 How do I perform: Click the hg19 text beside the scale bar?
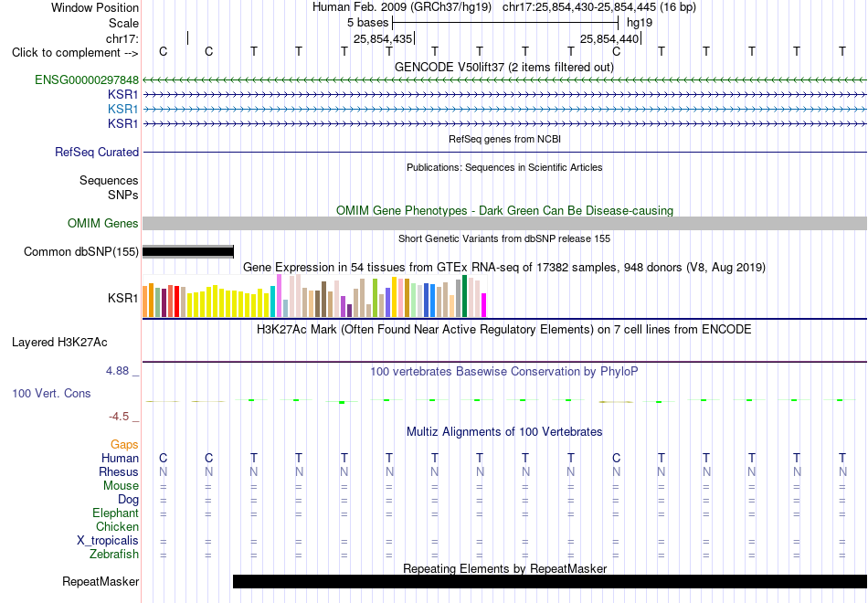pyautogui.click(x=640, y=23)
